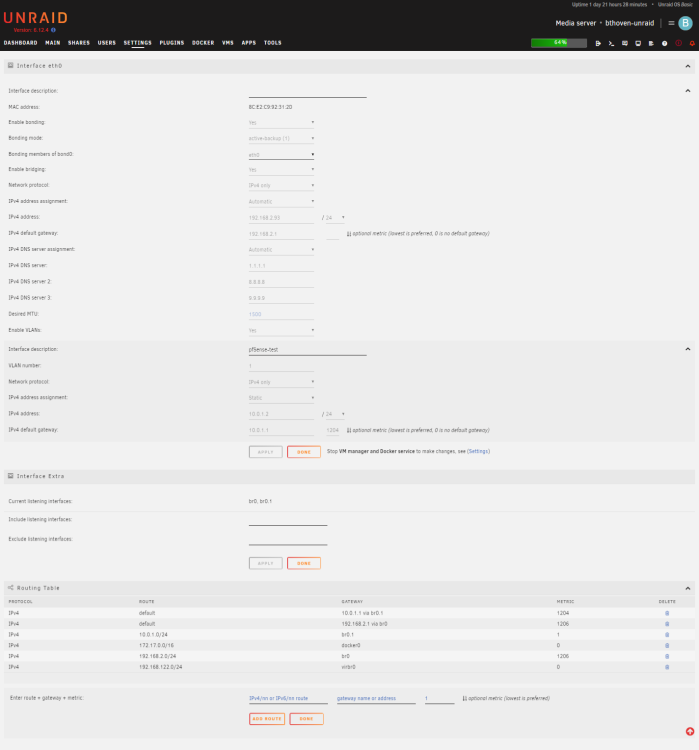Click the Exclude listening interfaces field
699x750 pixels.
click(x=288, y=540)
